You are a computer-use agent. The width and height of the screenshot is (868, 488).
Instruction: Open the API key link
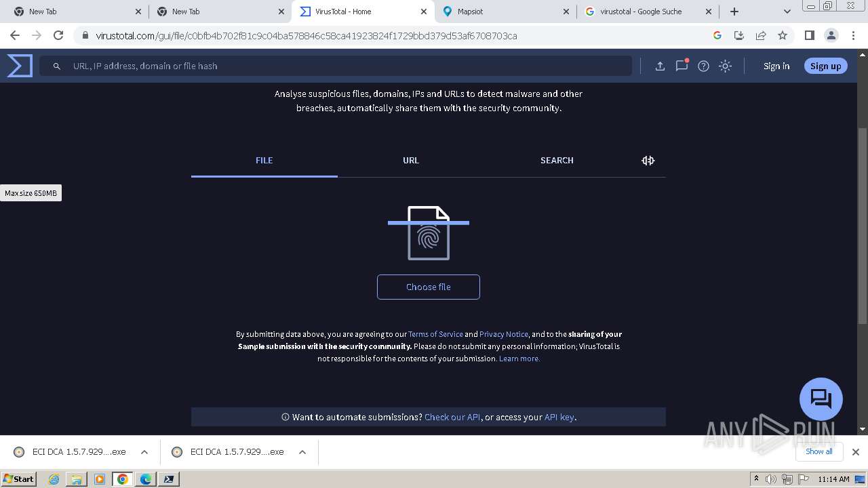tap(559, 417)
